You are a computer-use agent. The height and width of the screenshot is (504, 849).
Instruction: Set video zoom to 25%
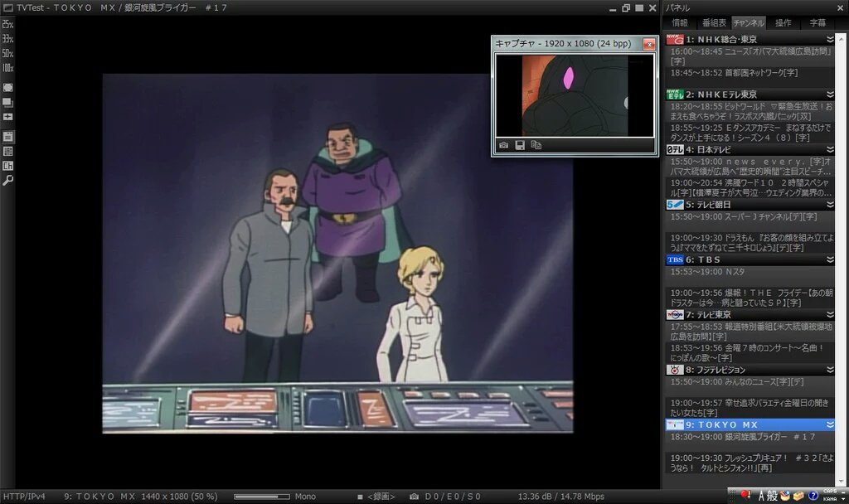(x=7, y=24)
